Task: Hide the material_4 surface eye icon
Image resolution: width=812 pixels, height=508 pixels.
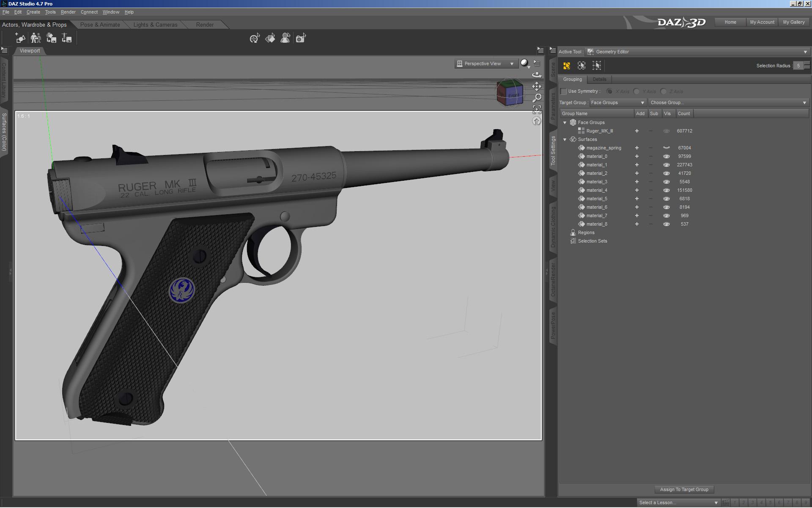Action: point(666,190)
